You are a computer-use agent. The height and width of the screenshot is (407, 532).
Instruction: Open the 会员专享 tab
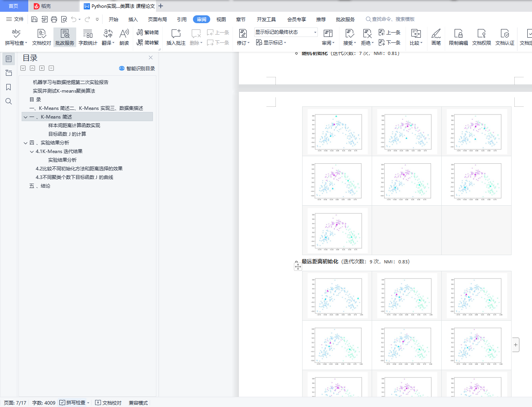[x=297, y=19]
